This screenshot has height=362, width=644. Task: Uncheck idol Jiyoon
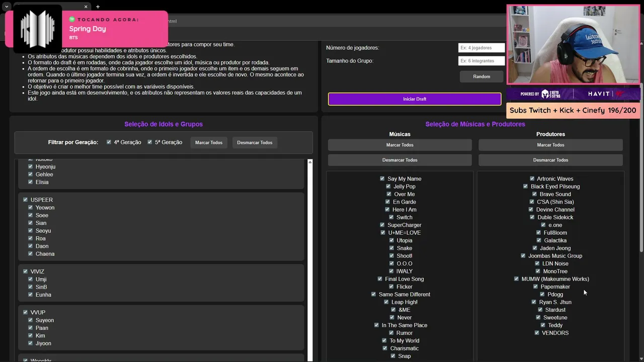pyautogui.click(x=30, y=343)
